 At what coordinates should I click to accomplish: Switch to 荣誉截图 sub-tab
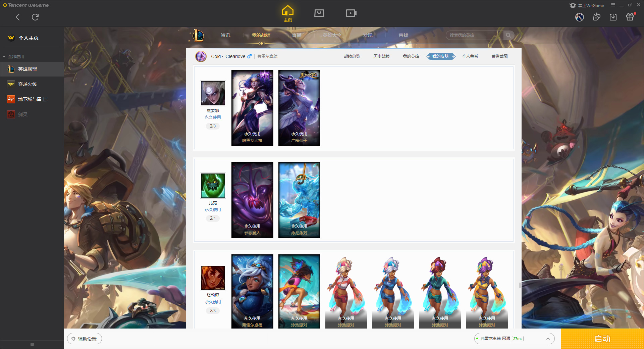click(x=499, y=56)
